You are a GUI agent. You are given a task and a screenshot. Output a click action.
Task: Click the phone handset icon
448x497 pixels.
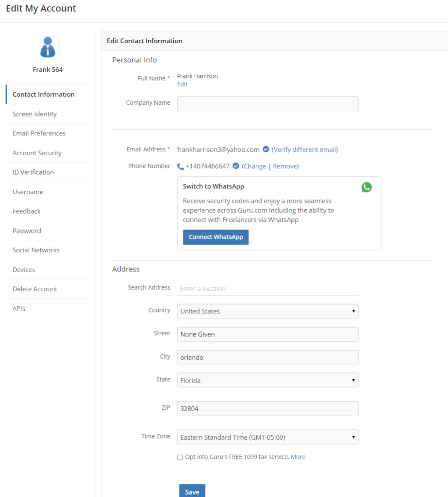click(x=181, y=166)
